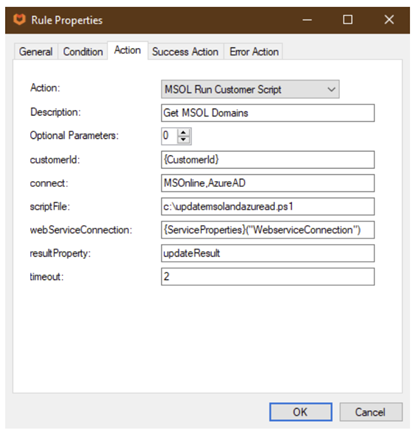Click the connect field containing MSOnline,AzureAD
Viewport: 414px width, 436px height.
click(x=268, y=183)
